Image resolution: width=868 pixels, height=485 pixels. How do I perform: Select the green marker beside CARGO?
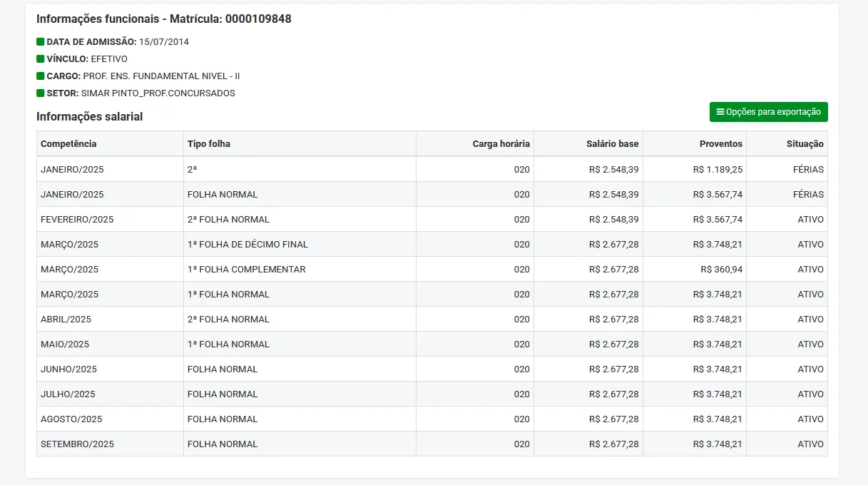coord(41,76)
